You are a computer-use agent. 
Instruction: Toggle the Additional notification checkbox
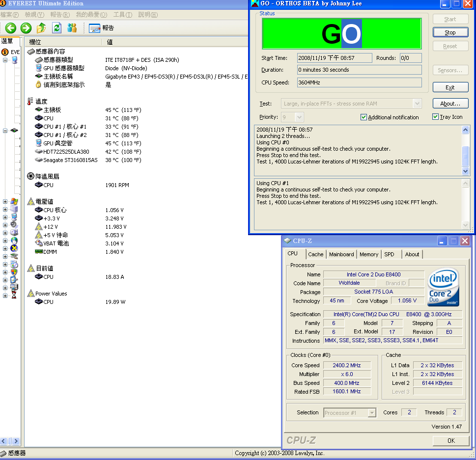coord(364,117)
